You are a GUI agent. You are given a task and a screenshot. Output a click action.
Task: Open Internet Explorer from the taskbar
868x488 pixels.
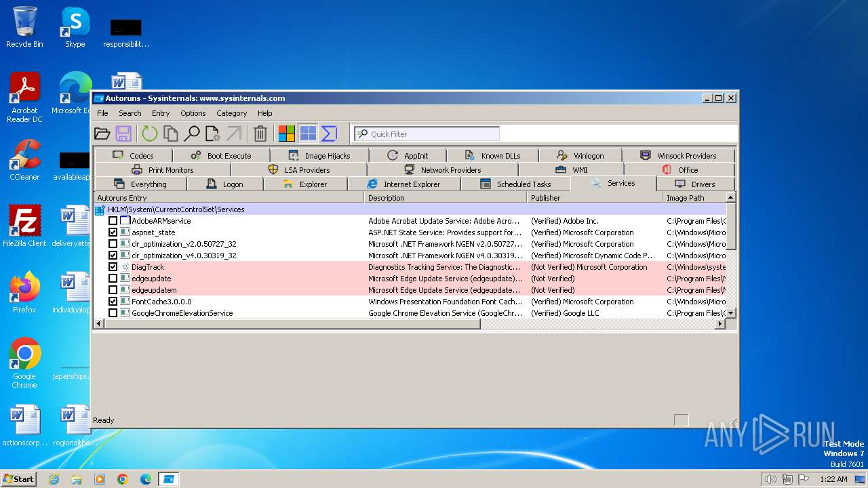coord(54,479)
